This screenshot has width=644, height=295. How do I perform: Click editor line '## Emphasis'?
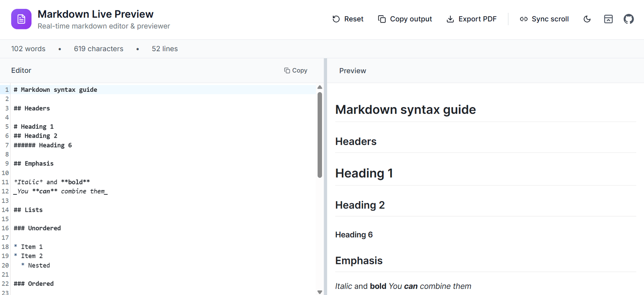pyautogui.click(x=34, y=163)
